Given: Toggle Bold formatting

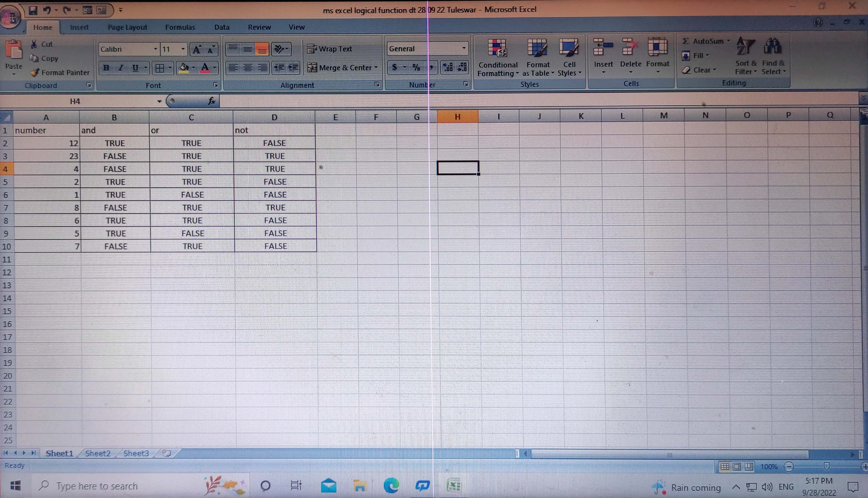Looking at the screenshot, I should [x=106, y=68].
